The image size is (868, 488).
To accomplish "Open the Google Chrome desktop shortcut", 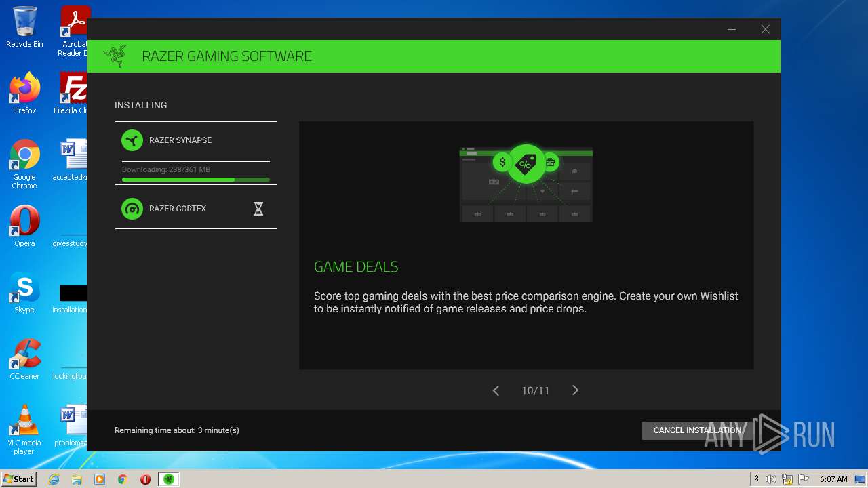I will click(24, 164).
